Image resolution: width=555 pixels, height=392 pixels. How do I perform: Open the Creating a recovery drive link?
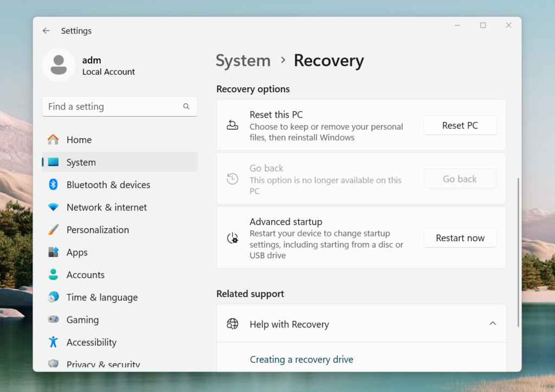(301, 359)
